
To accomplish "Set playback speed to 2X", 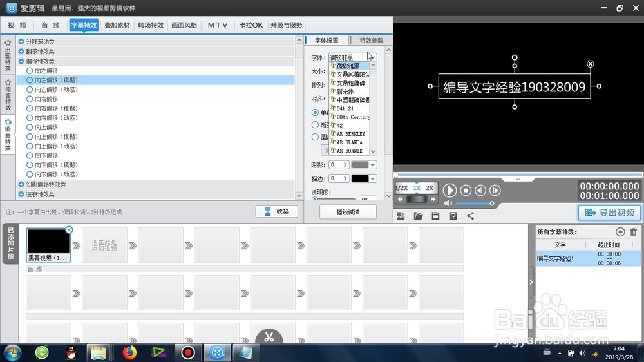I will pyautogui.click(x=430, y=188).
